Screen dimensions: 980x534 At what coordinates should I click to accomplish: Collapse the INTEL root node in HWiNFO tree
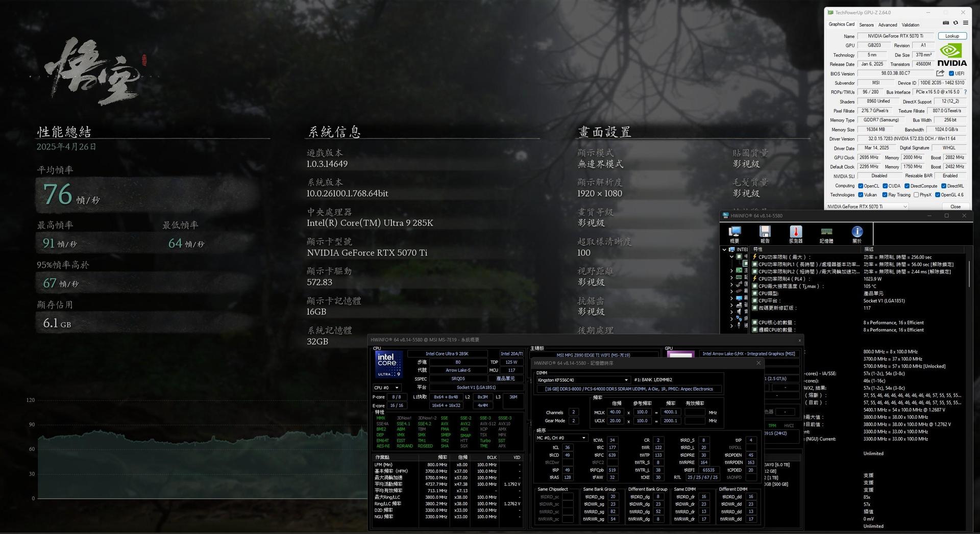click(x=724, y=249)
